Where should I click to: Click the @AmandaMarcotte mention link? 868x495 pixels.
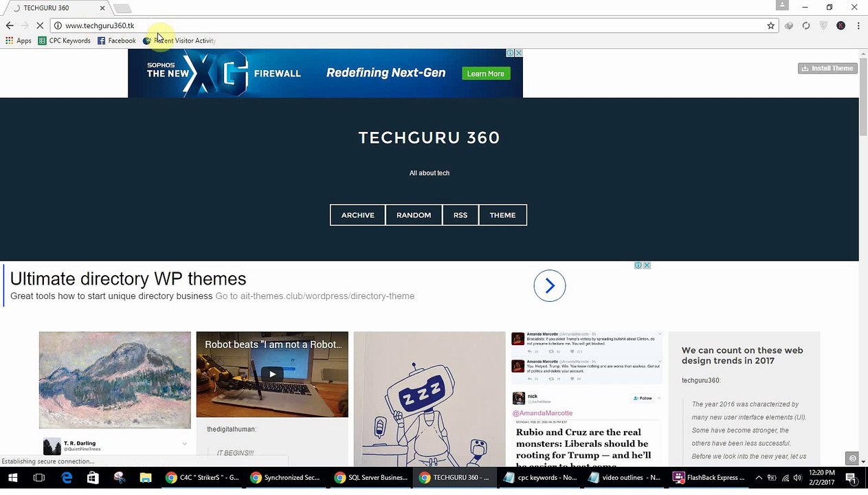542,413
